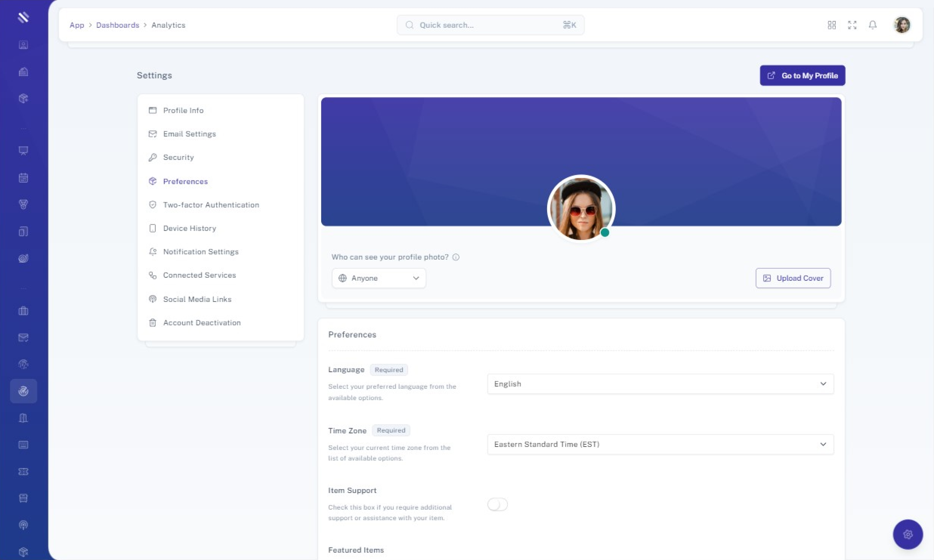Open the apps grid icon
934x560 pixels.
click(x=832, y=25)
